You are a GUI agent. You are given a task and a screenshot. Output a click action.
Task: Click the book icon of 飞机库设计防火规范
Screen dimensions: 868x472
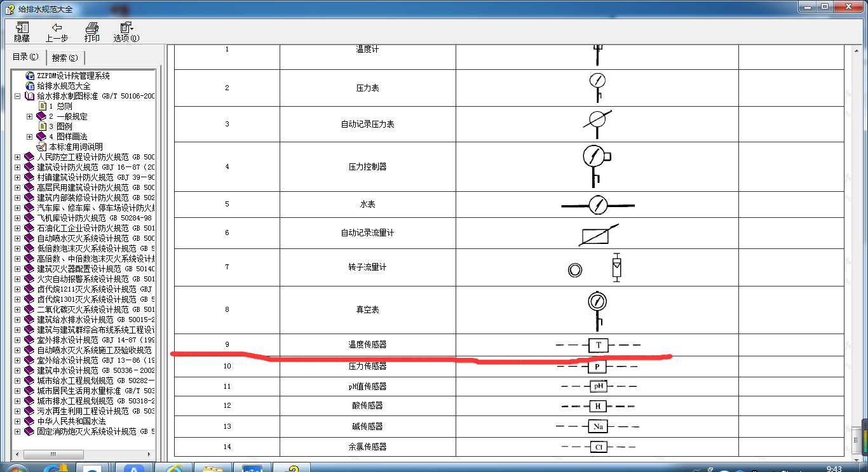click(x=29, y=218)
